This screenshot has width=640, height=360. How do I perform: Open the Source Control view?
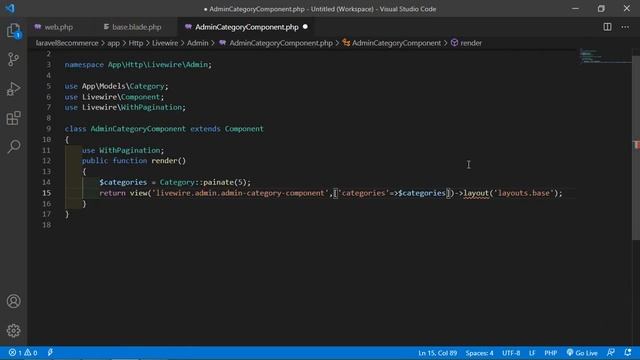coord(13,60)
